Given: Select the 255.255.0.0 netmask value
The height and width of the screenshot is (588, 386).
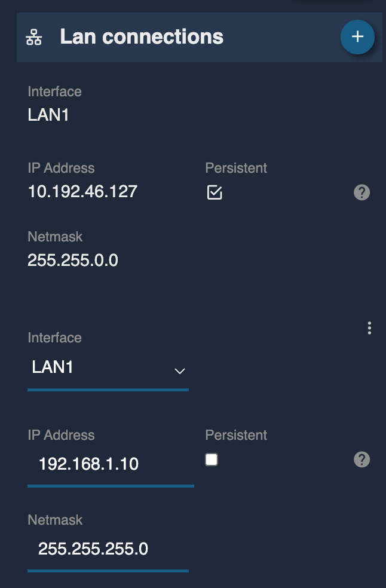Looking at the screenshot, I should pos(73,261).
